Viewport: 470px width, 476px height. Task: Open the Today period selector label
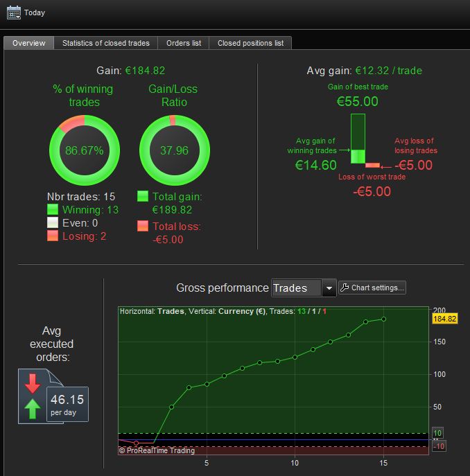(35, 12)
